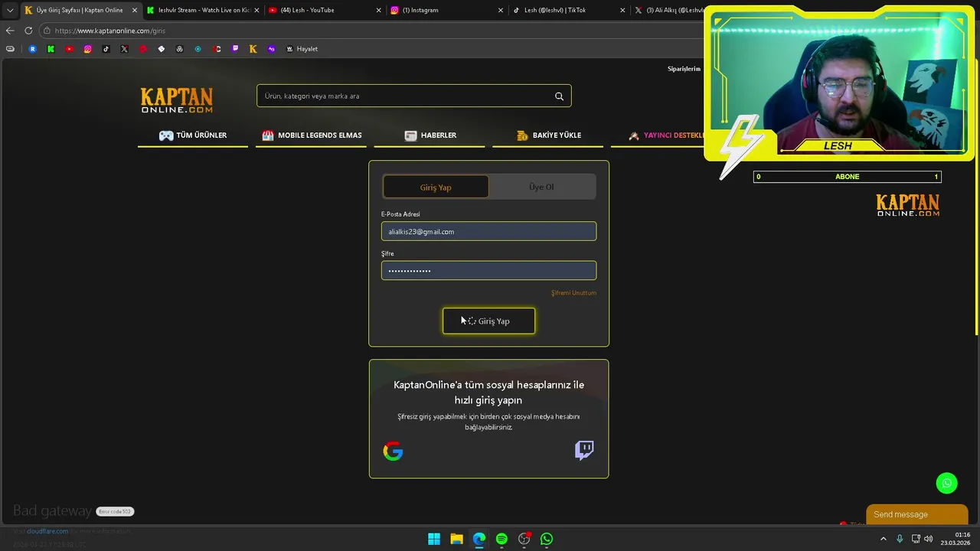Open the WhatsApp chat bubble
The width and height of the screenshot is (980, 551).
click(x=947, y=483)
